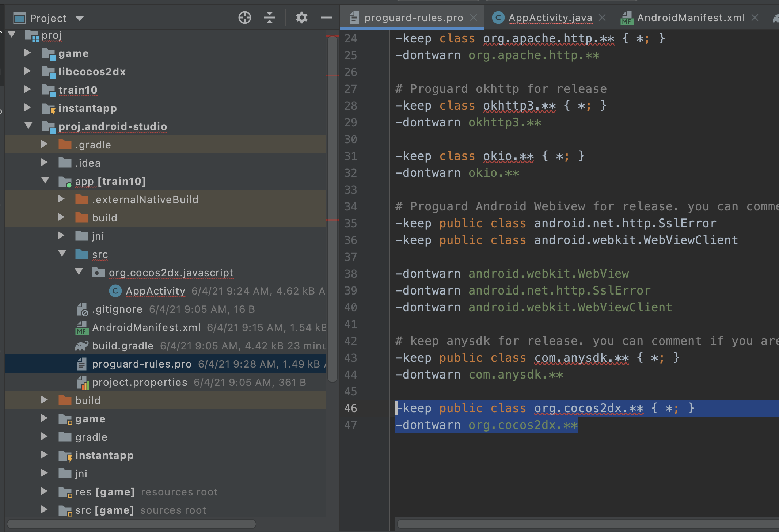The height and width of the screenshot is (532, 779).
Task: Hide the Project panel with minus icon
Action: [x=326, y=18]
